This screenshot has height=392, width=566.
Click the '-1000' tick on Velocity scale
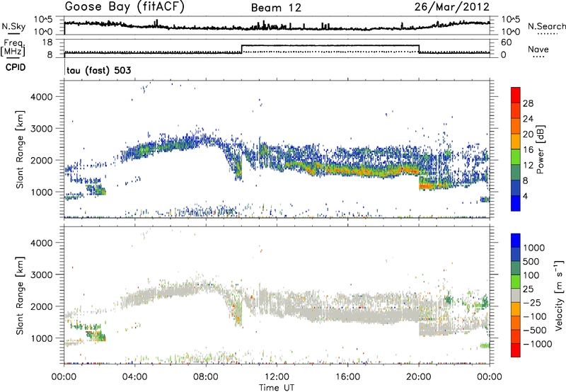[x=538, y=344]
